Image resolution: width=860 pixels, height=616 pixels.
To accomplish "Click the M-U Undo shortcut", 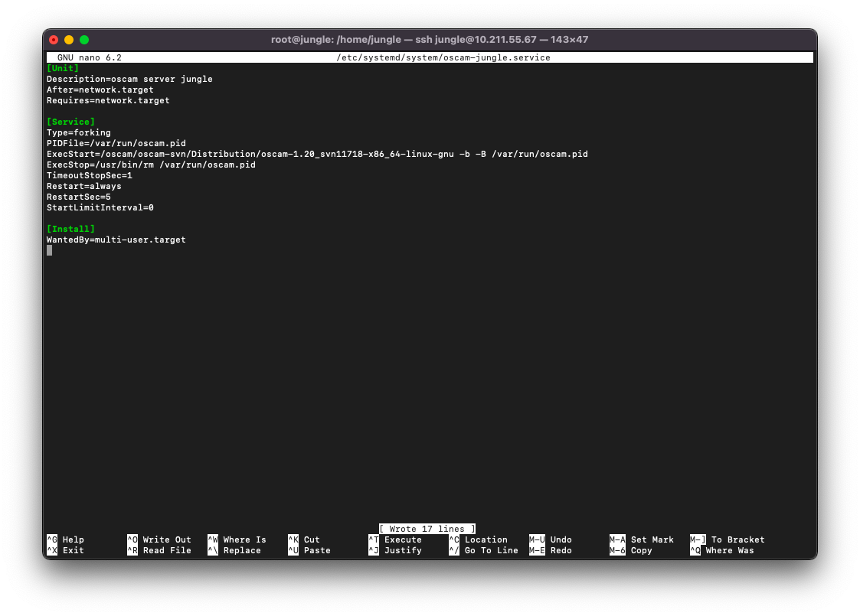I will [x=550, y=539].
